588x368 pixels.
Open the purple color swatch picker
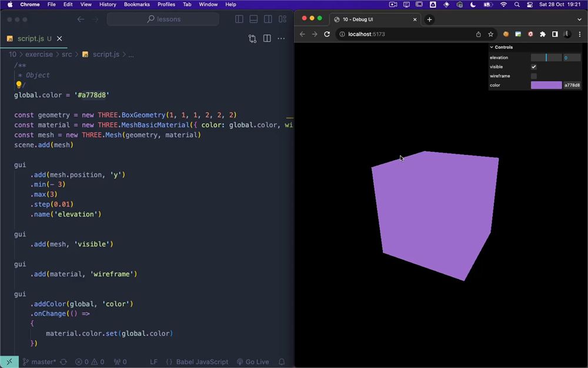click(x=546, y=85)
